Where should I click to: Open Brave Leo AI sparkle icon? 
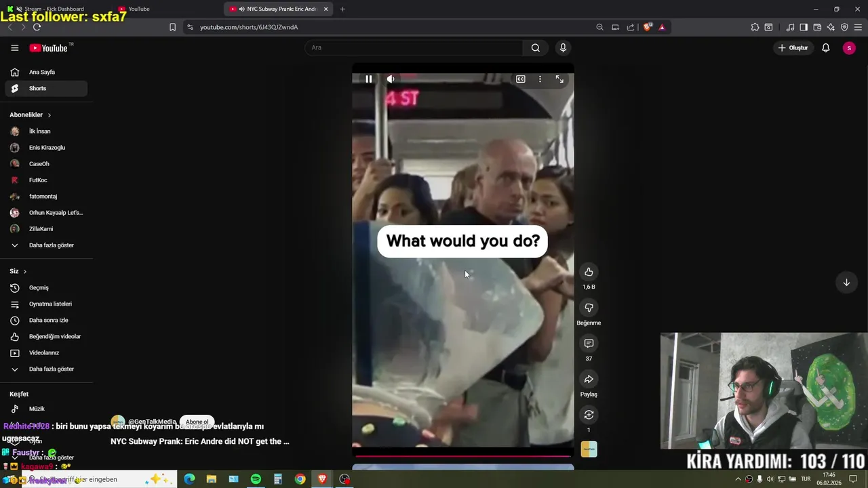831,27
